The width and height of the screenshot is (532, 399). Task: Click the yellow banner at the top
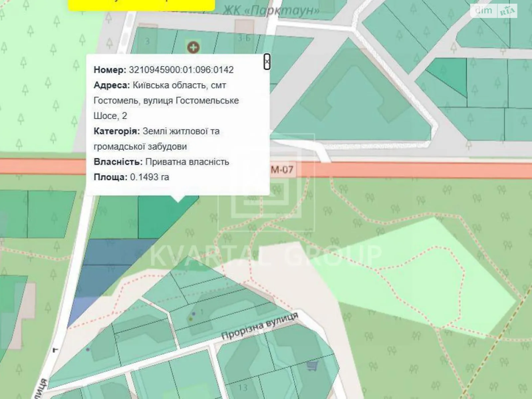(x=141, y=5)
